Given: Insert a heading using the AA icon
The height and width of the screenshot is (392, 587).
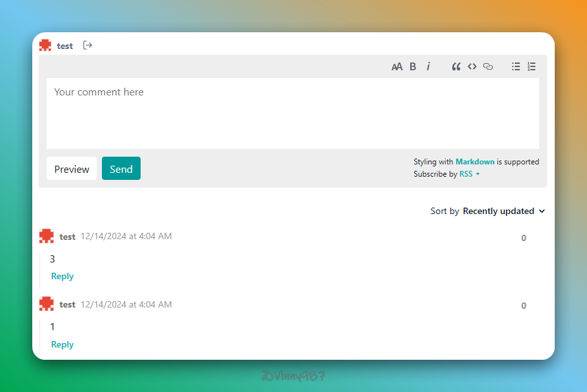Looking at the screenshot, I should click(x=397, y=66).
